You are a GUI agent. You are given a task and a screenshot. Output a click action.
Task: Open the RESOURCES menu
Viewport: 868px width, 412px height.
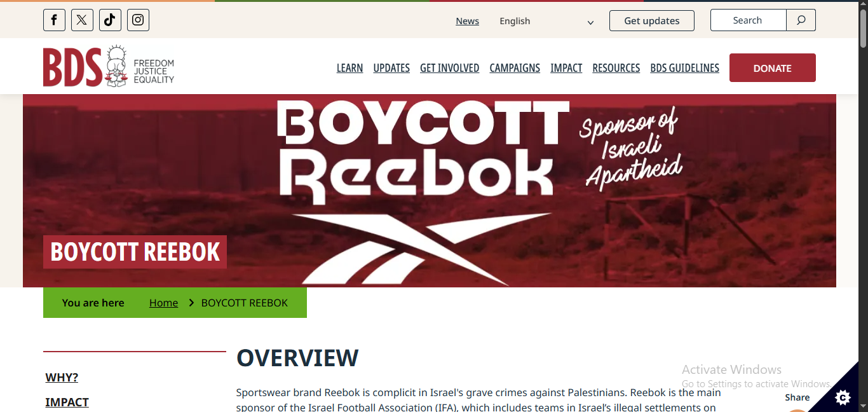coord(616,68)
